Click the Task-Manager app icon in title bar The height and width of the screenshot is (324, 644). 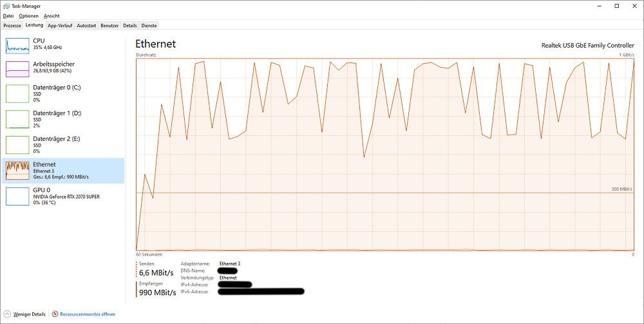click(x=6, y=6)
